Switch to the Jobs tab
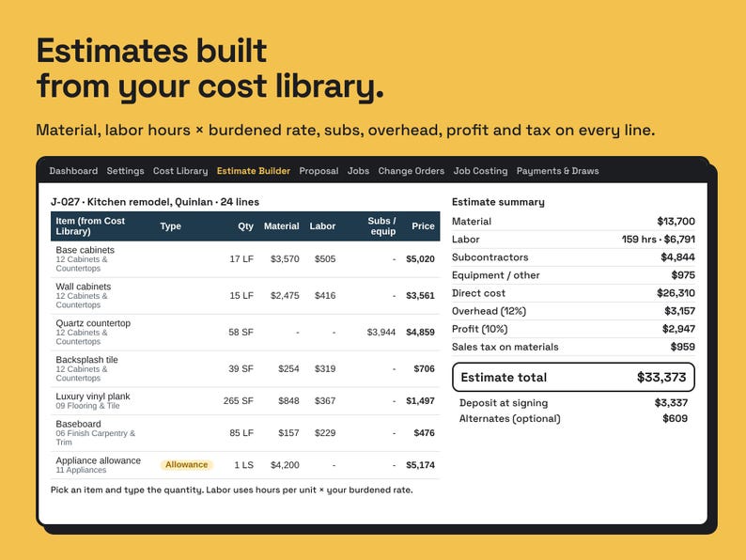 (358, 171)
